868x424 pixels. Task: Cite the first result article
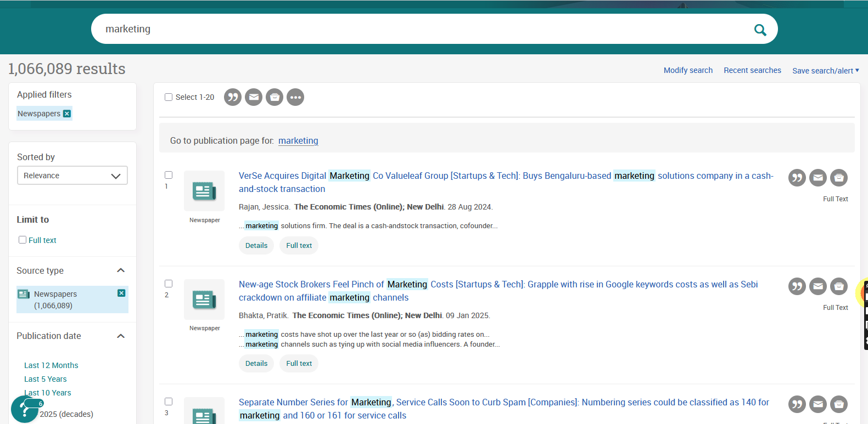[797, 178]
